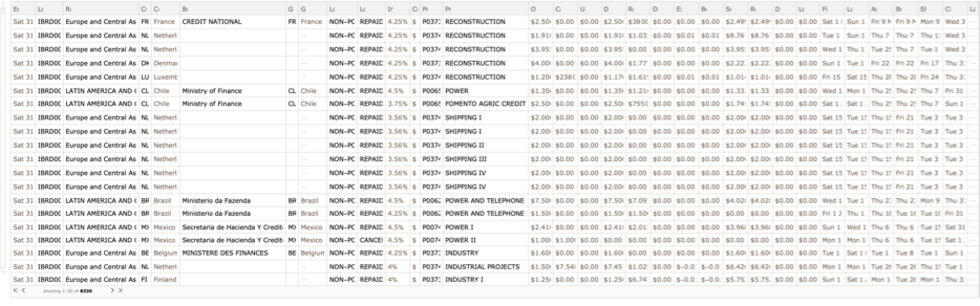
Task: Go to the previous page of rows
Action: 24,290
